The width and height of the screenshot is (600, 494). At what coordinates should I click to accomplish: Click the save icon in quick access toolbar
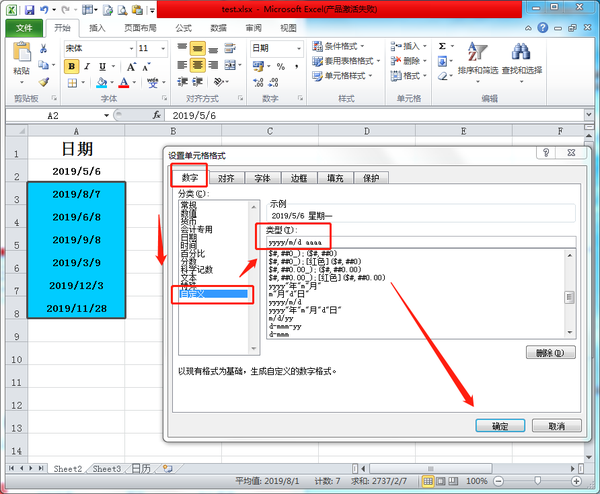(29, 10)
